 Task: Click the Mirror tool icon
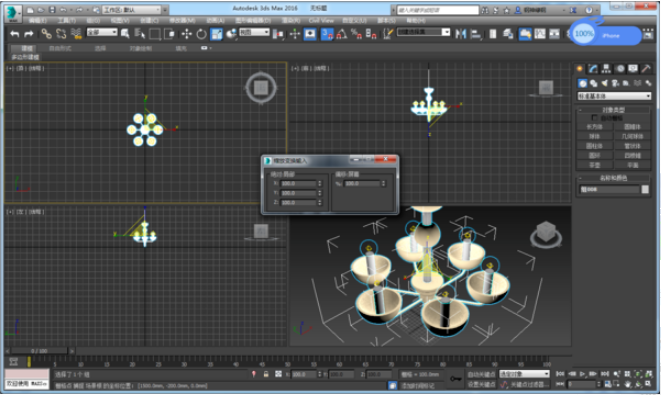460,34
